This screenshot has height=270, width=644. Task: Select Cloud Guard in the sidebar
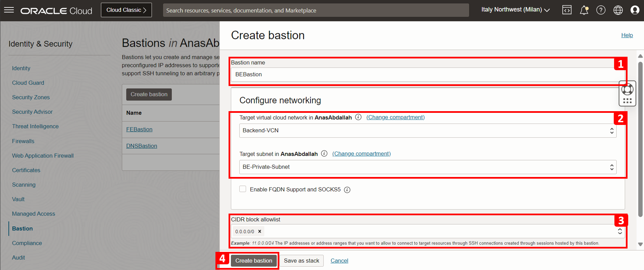(x=28, y=83)
